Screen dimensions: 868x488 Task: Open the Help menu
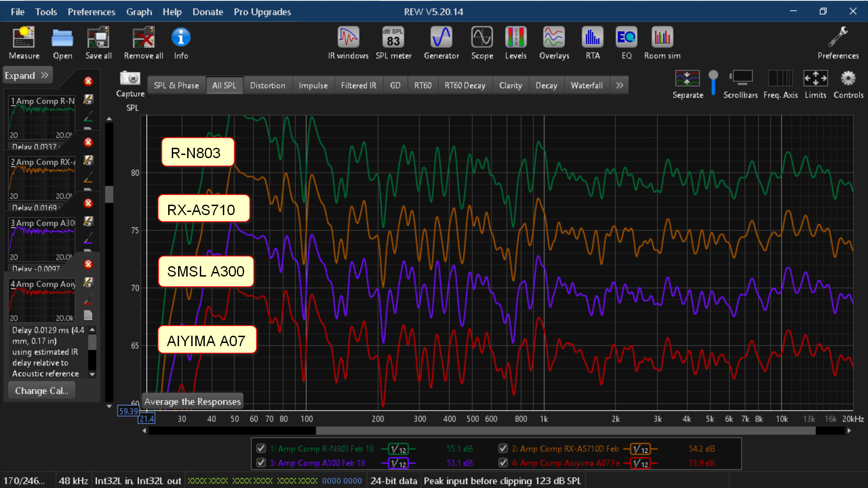click(x=172, y=12)
